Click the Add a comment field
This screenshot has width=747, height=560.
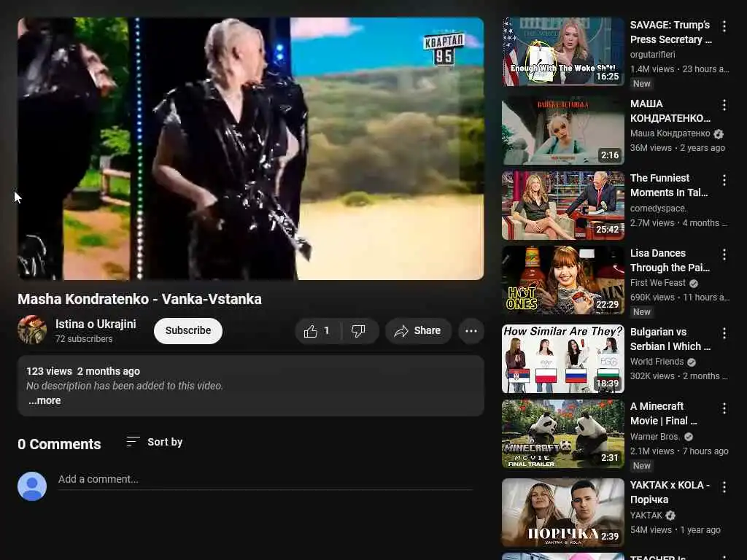(266, 480)
